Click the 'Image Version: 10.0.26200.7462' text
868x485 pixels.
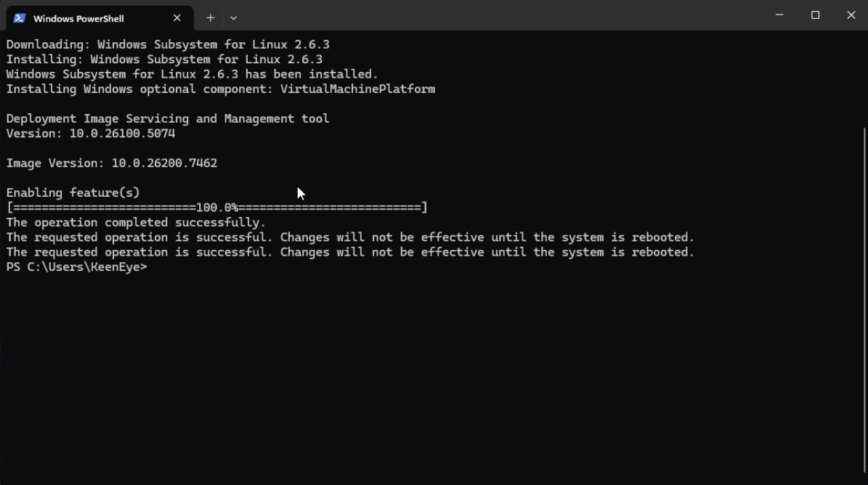point(112,163)
